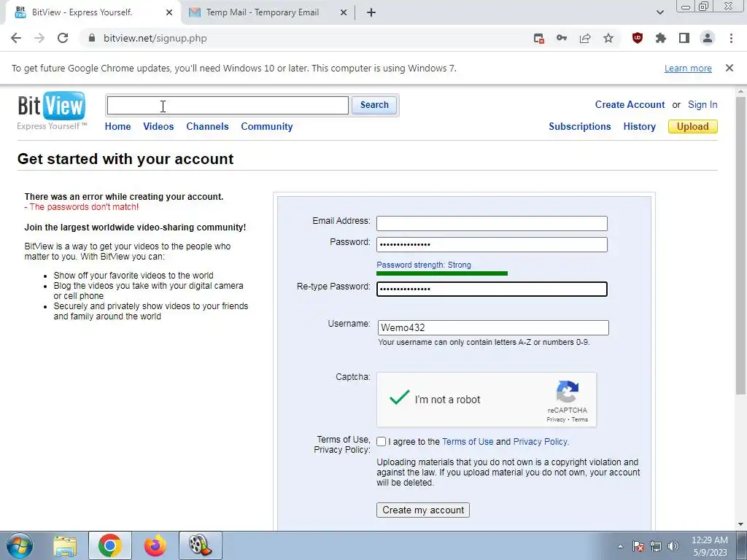Viewport: 747px width, 560px height.
Task: Open the Chrome three-dot menu
Action: click(x=731, y=38)
